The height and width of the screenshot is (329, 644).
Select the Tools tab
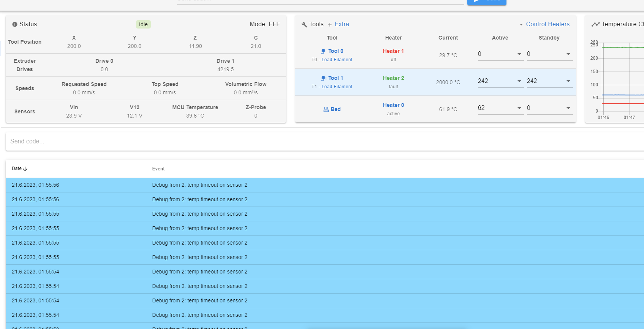click(x=316, y=24)
